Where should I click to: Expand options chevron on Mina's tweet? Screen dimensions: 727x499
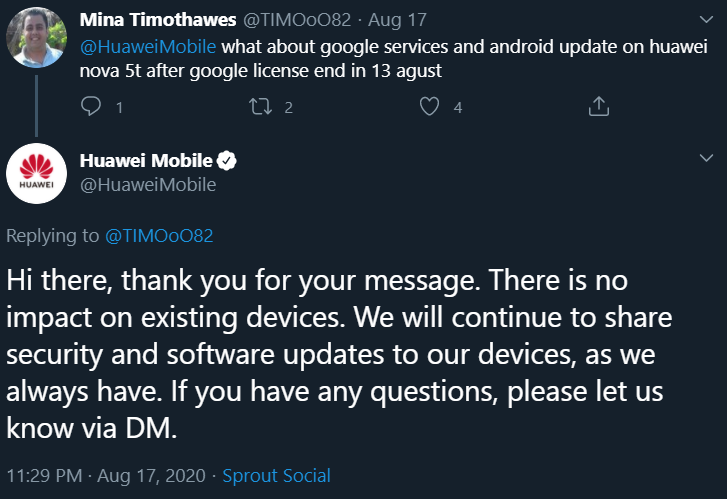click(706, 19)
